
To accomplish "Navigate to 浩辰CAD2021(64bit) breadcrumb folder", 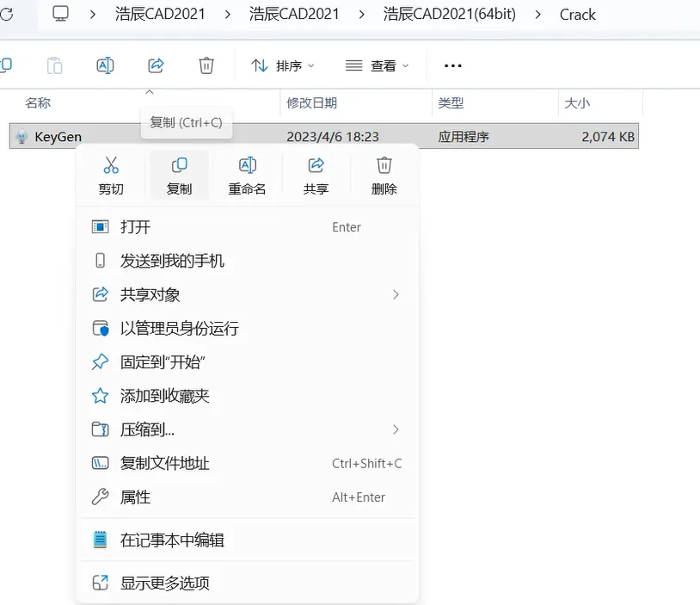I will coord(449,14).
